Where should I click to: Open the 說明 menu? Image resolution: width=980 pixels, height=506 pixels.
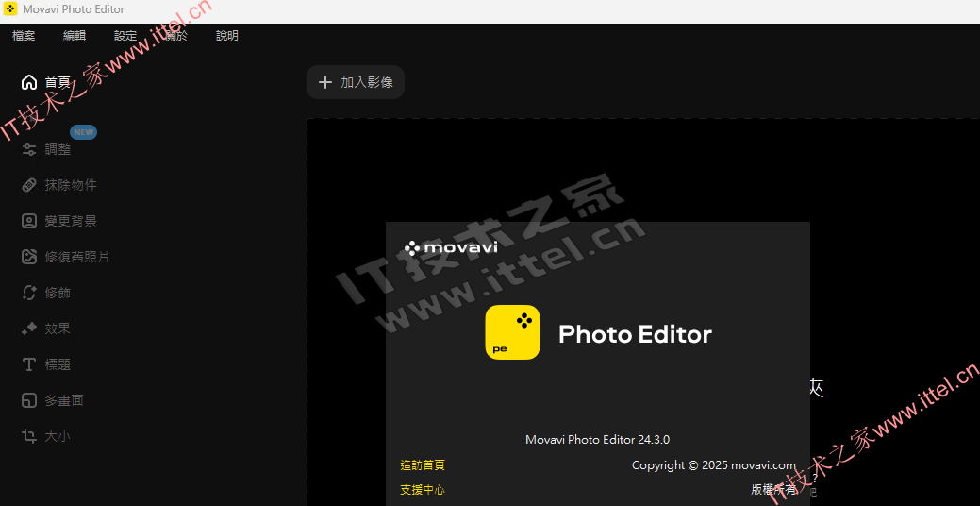coord(227,36)
